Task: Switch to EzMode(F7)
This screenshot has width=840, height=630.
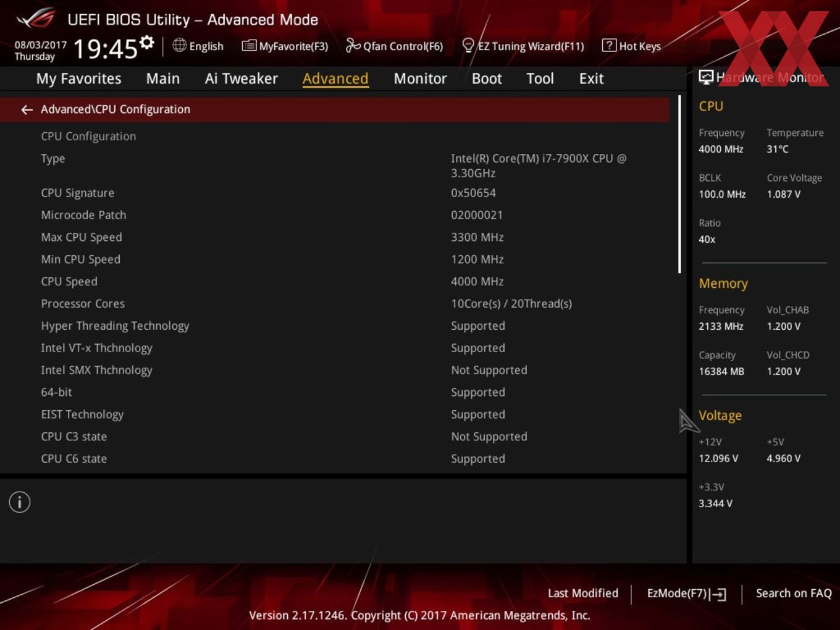Action: coord(686,594)
